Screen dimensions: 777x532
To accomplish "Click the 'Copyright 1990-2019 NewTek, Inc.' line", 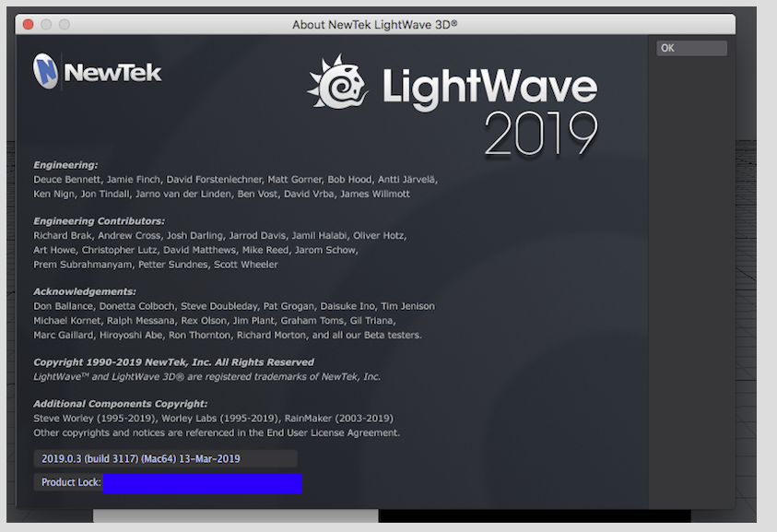I will point(173,362).
